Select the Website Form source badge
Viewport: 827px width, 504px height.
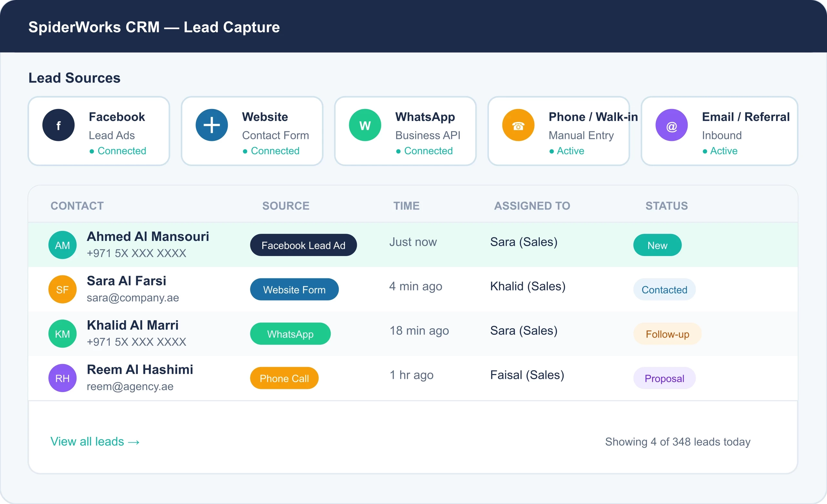pos(294,289)
